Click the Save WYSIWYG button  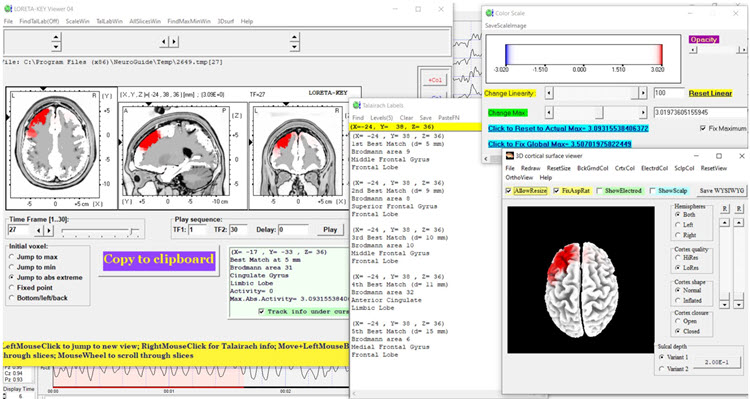pos(722,190)
